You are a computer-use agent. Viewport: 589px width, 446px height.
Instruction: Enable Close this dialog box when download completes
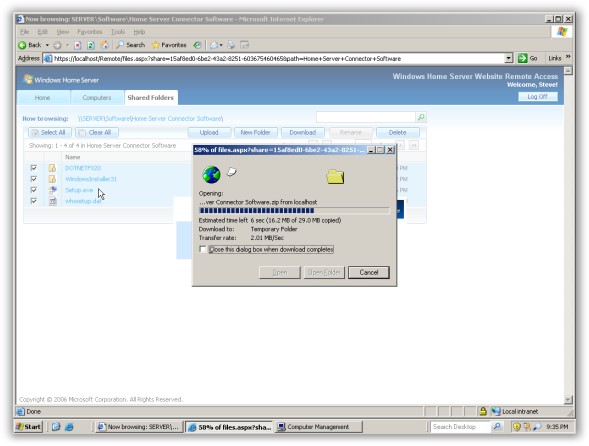[x=203, y=249]
